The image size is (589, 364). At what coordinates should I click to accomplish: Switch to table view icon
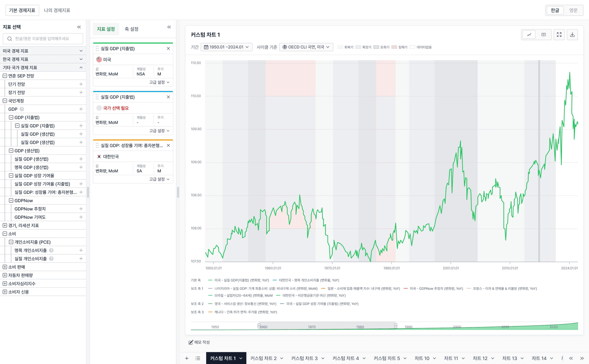(x=544, y=35)
